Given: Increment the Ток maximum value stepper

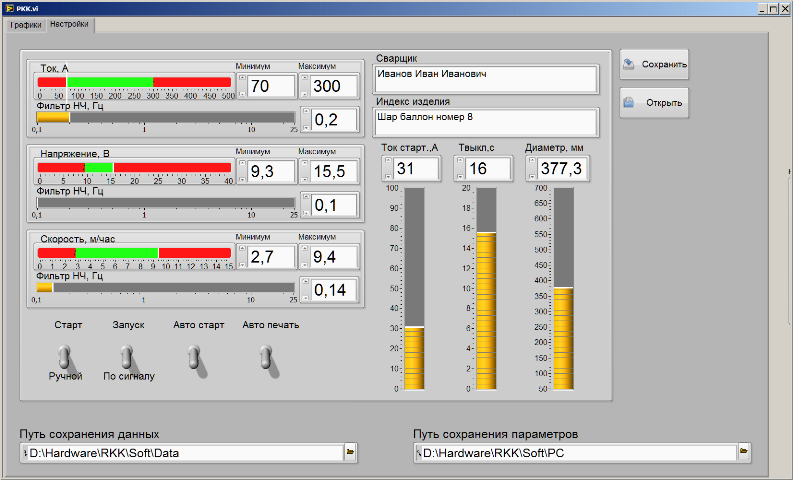Looking at the screenshot, I should coord(304,78).
